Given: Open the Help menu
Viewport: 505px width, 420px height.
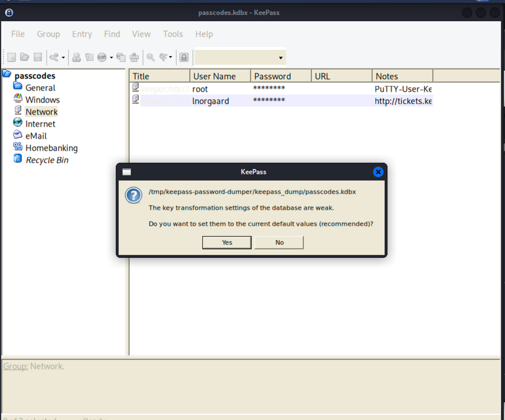Looking at the screenshot, I should (204, 34).
